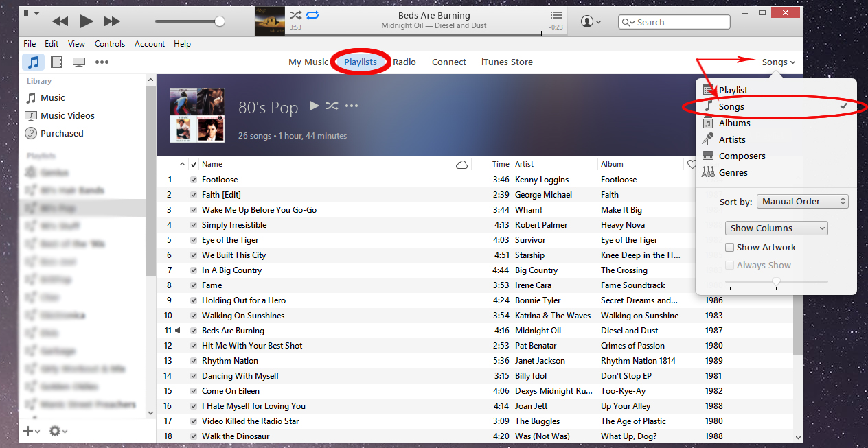Open the account user icon menu
The height and width of the screenshot is (448, 868).
[x=591, y=22]
